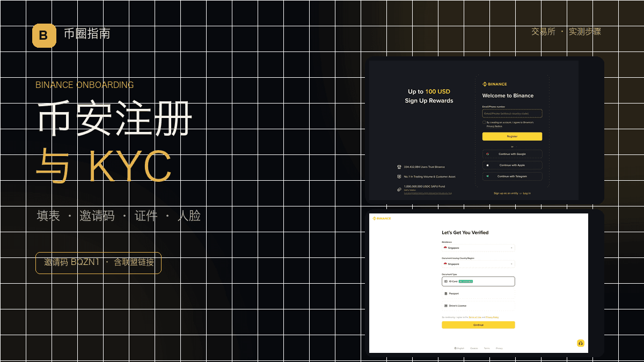
Task: Click the icon beside USDC SAFU Fund
Action: click(399, 189)
